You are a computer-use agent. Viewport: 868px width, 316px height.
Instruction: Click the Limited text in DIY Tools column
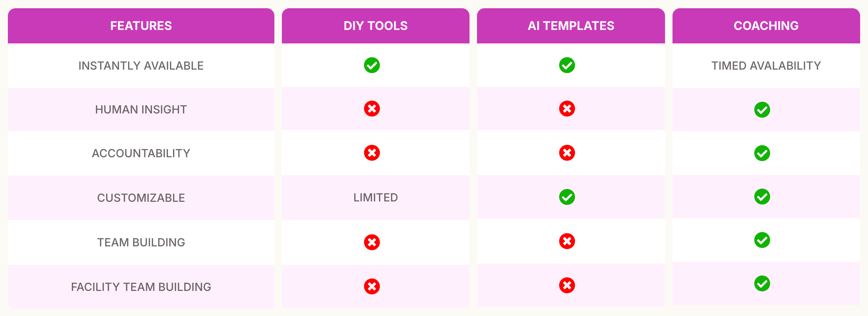(x=375, y=197)
